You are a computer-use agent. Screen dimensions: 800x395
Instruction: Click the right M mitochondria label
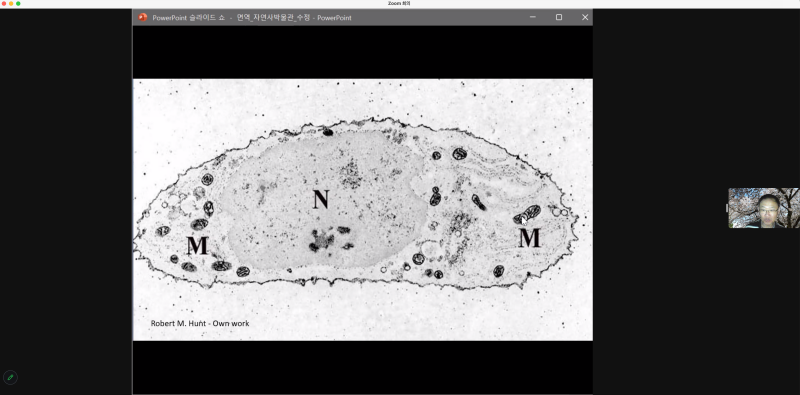coord(529,238)
